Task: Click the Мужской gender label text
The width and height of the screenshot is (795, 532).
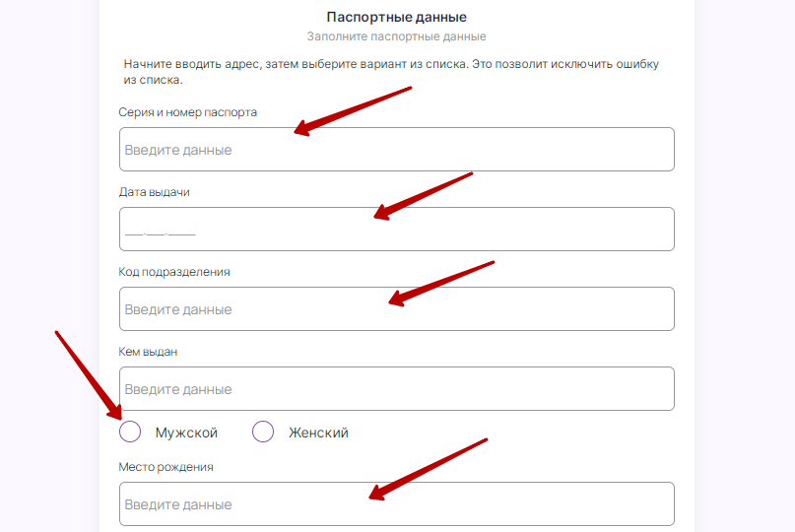Action: coord(186,432)
